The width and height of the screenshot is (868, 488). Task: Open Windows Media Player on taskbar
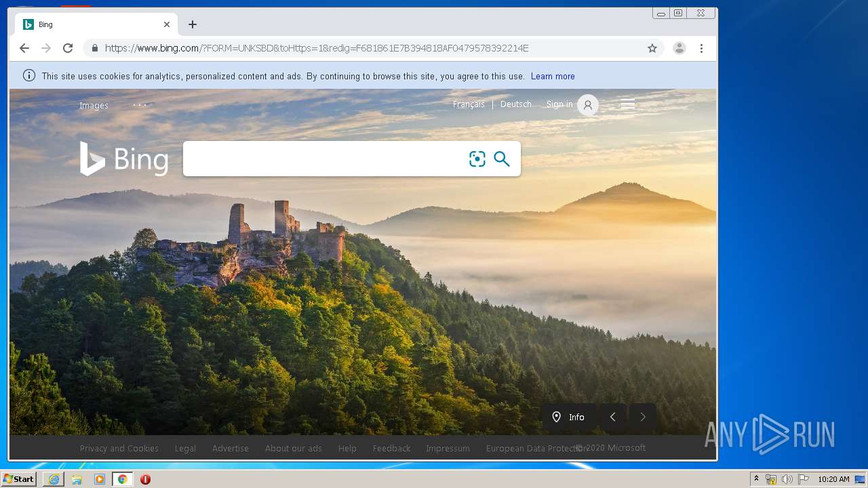100,479
